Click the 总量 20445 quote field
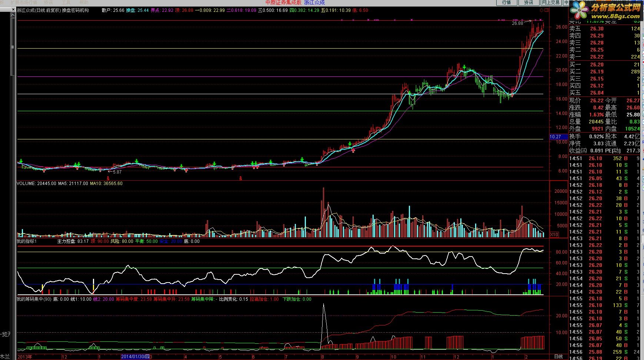The image size is (644, 360). point(587,122)
